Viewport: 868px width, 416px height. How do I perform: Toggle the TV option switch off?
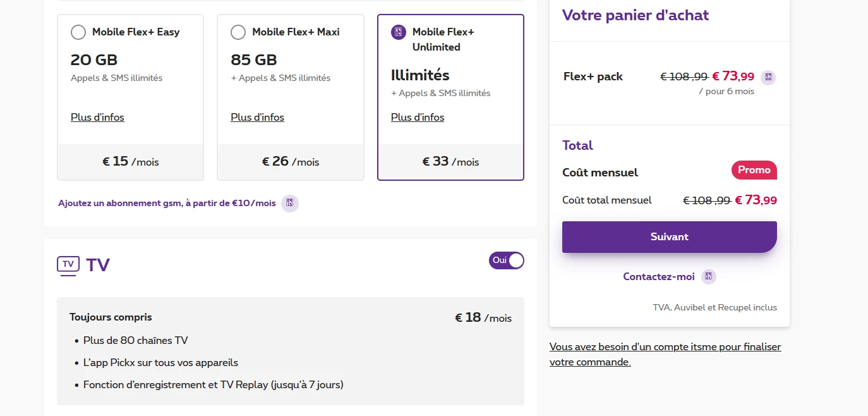506,260
